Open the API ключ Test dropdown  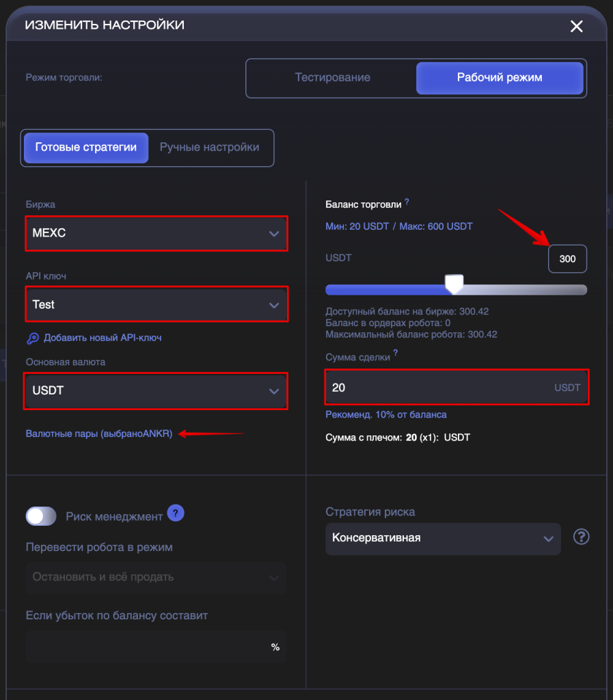pyautogui.click(x=156, y=304)
